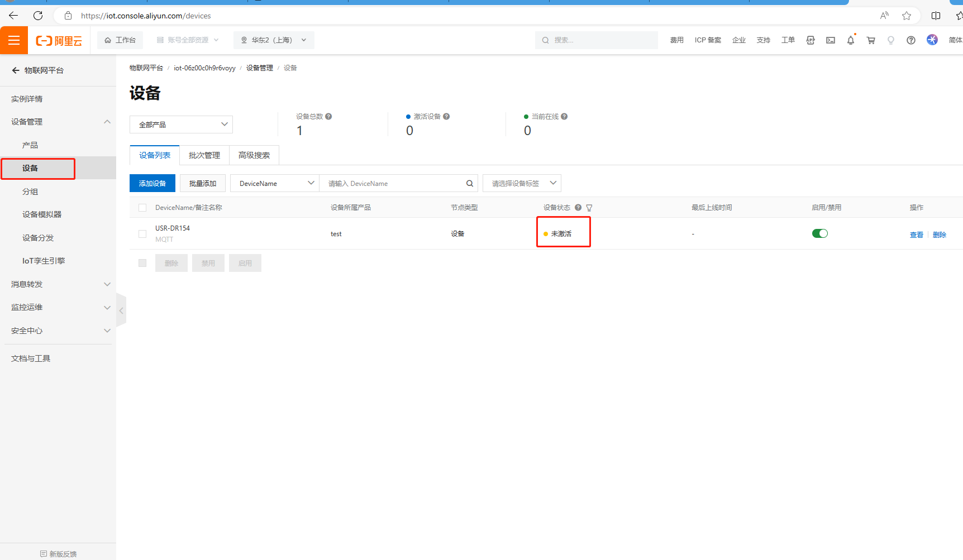Screen dimensions: 963x560
Task: Switch to the 批次管理 tab
Action: pos(204,155)
